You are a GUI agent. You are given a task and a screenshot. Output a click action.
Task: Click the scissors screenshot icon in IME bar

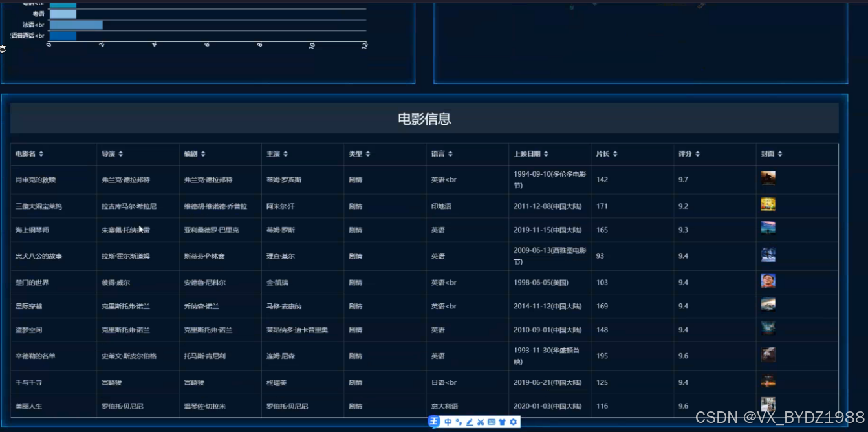[481, 422]
